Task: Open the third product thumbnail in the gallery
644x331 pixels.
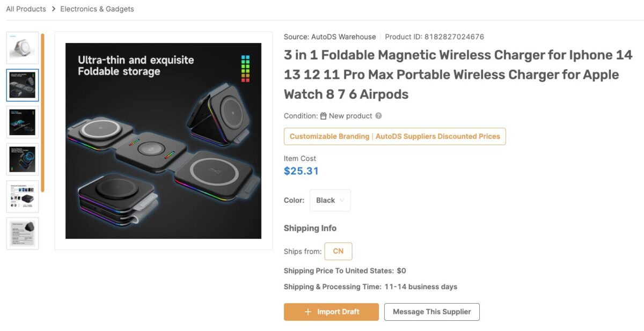Action: pos(23,122)
